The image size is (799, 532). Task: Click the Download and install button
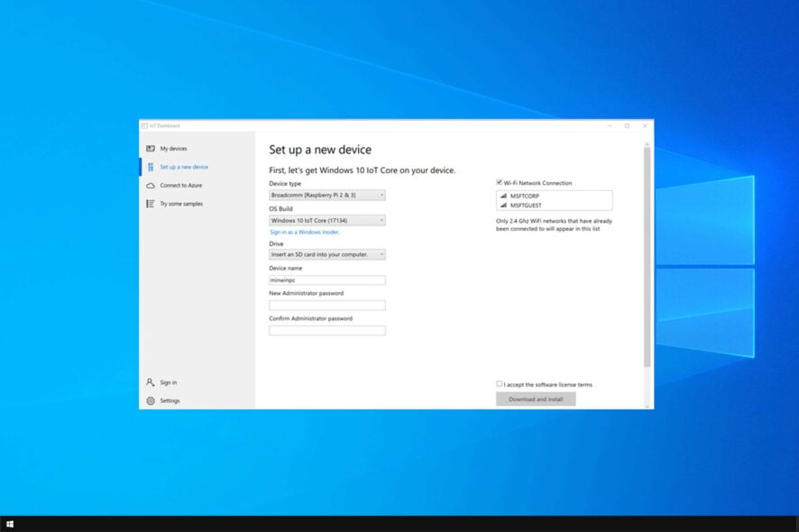point(536,399)
